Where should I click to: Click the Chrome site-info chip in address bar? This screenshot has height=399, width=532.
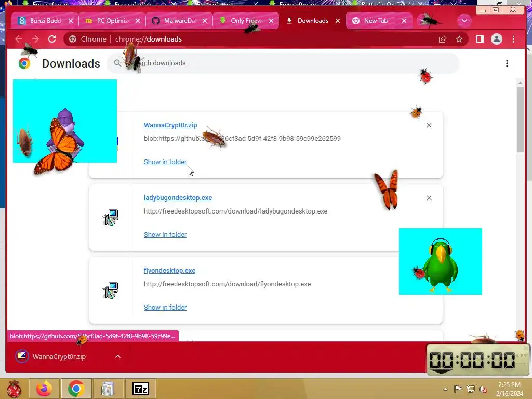point(88,39)
